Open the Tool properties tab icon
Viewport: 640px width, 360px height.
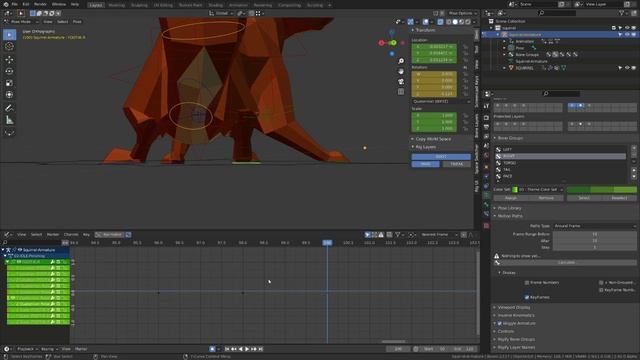point(486,106)
